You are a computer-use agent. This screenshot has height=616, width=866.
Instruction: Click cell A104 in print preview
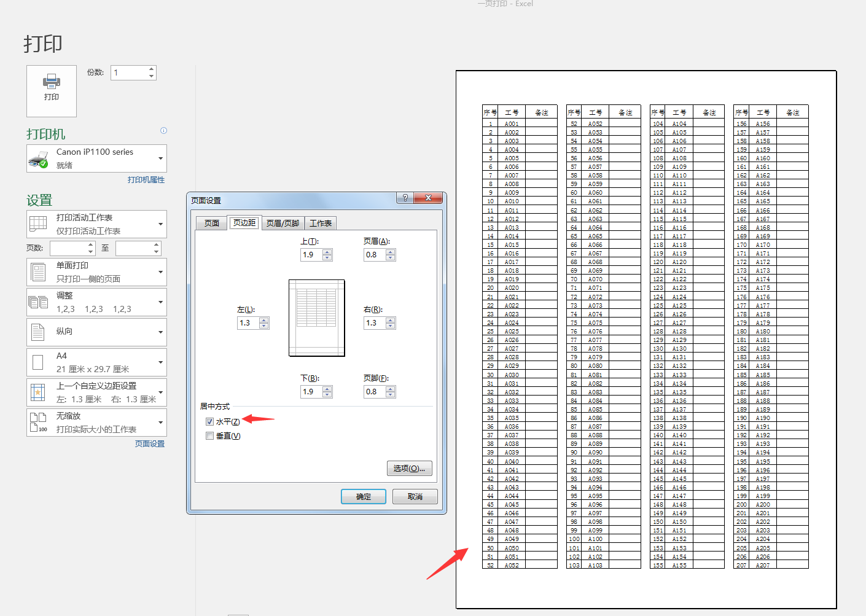[x=679, y=124]
